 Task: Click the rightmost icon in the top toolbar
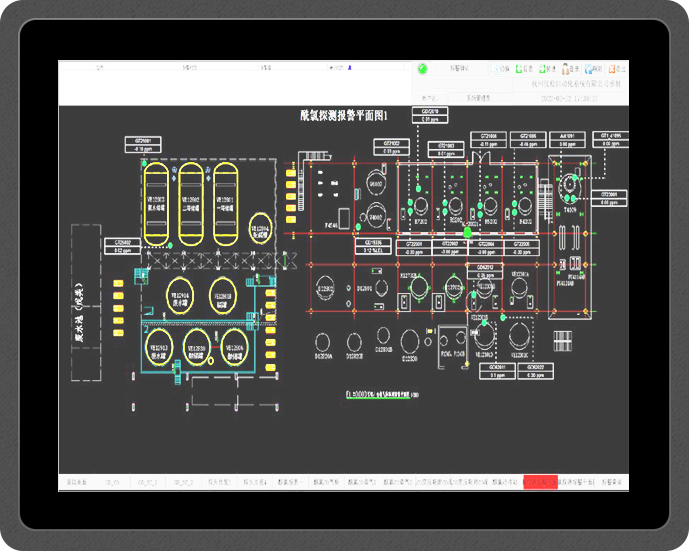click(x=614, y=69)
